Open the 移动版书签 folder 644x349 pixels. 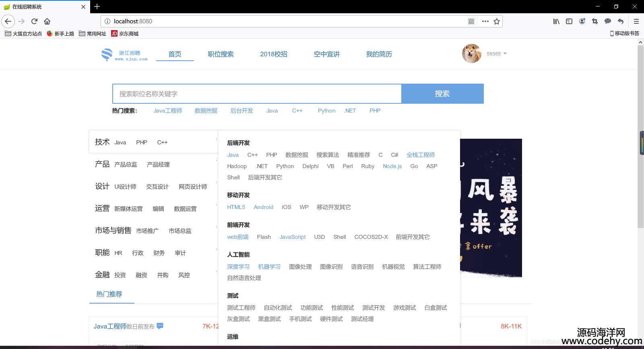coord(625,33)
